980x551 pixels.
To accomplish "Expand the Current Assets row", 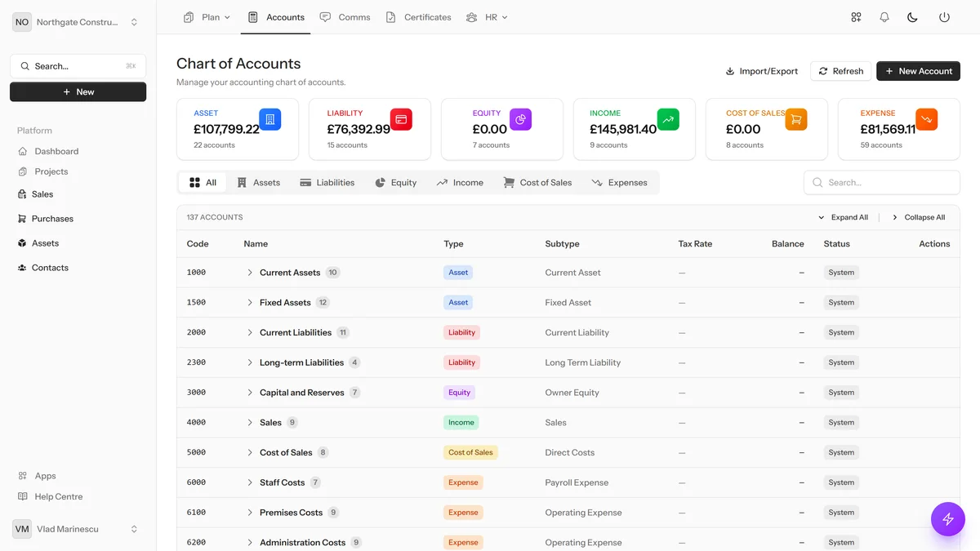I will [250, 273].
